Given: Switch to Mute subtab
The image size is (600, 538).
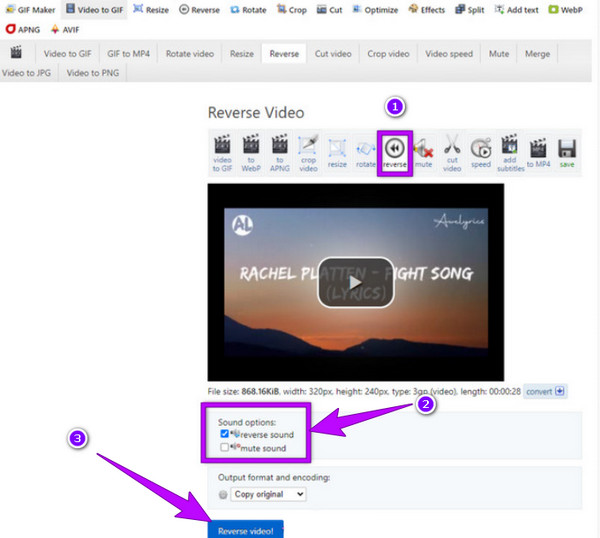Looking at the screenshot, I should pyautogui.click(x=499, y=54).
